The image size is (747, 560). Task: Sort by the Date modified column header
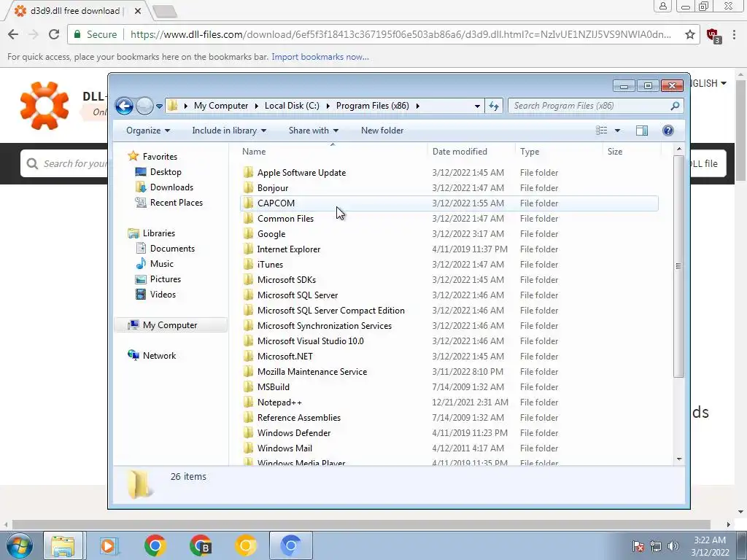pos(460,152)
